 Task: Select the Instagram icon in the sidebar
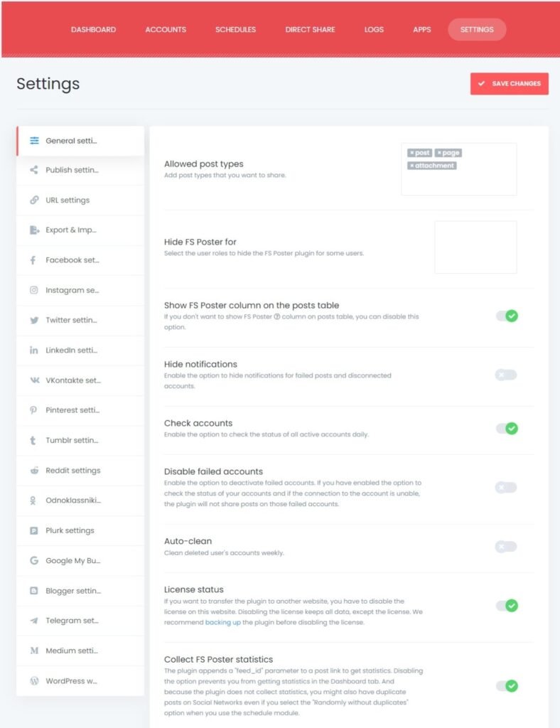click(34, 290)
